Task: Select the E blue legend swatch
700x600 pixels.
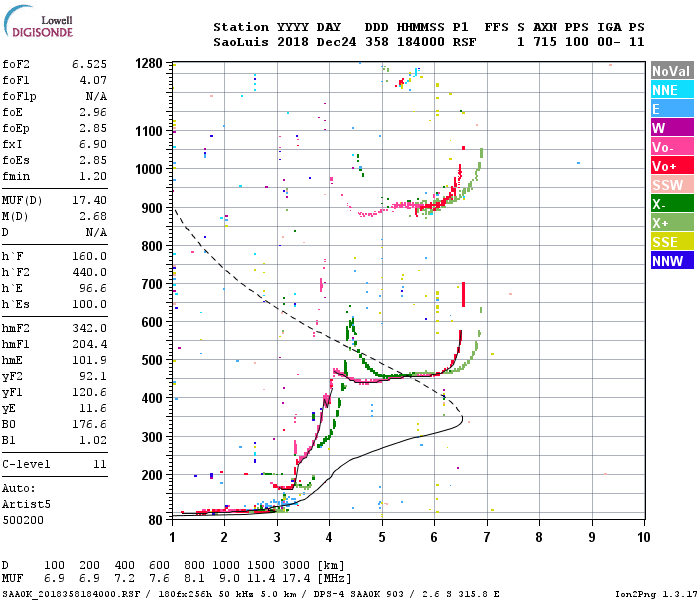Action: click(672, 108)
